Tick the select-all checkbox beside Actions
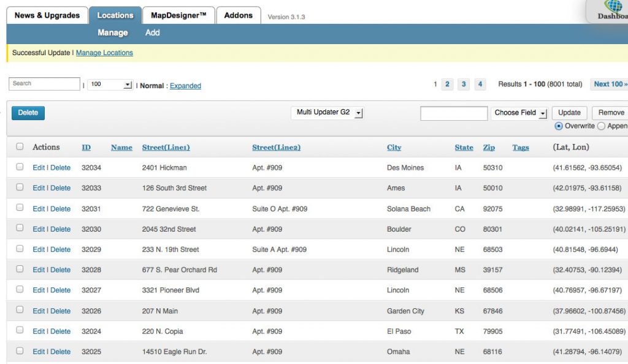 pos(20,146)
